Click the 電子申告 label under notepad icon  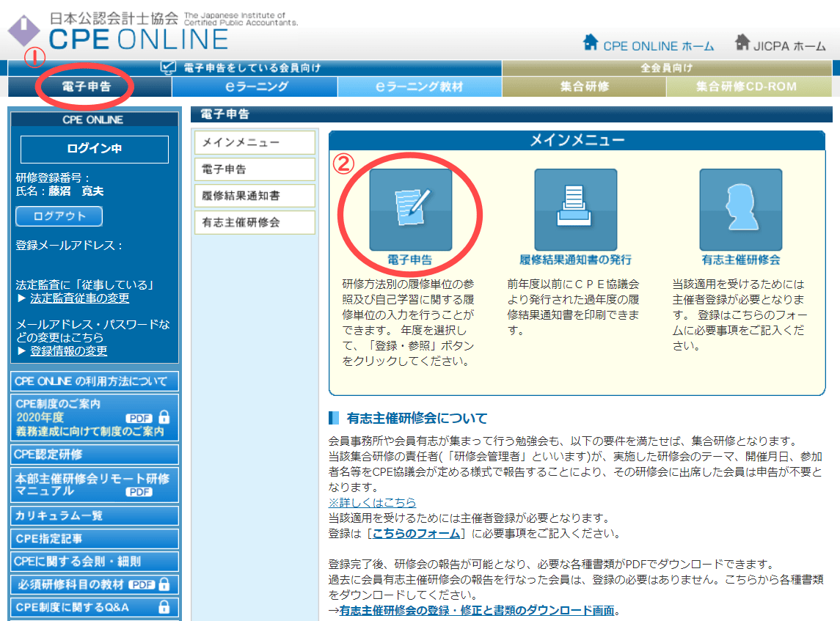coord(410,260)
